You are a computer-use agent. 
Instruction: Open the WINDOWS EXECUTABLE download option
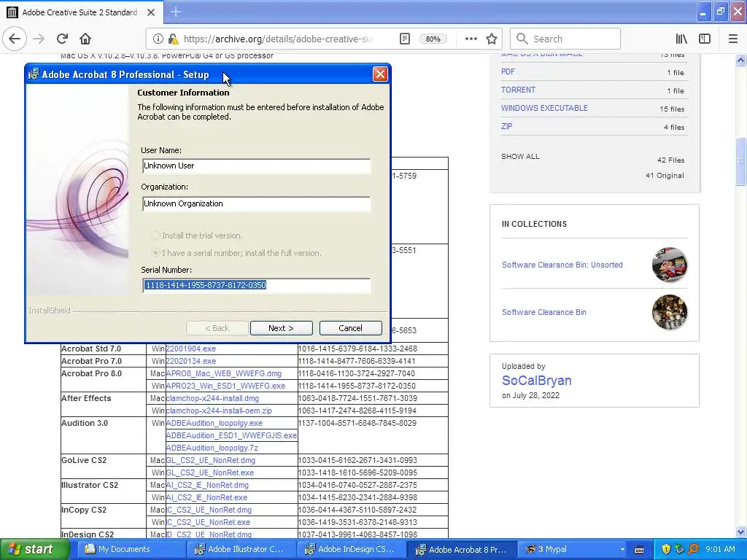pos(544,108)
